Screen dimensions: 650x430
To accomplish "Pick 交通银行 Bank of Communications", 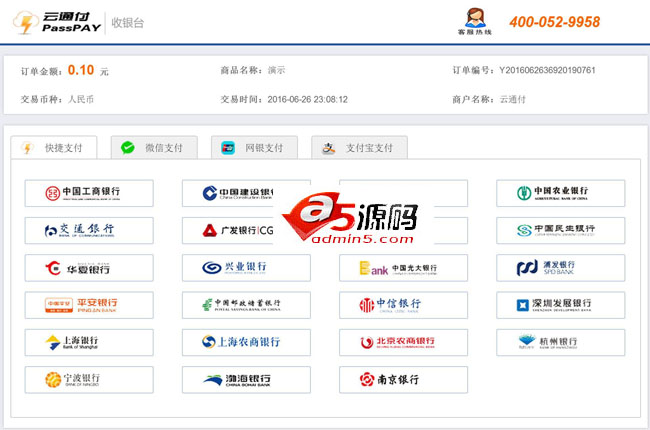I will click(89, 231).
